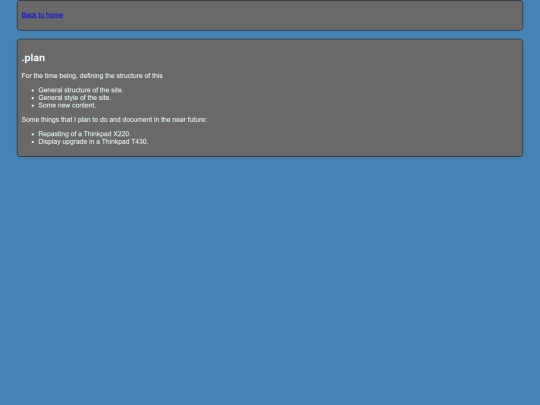This screenshot has height=405, width=540.
Task: Select the ".plan" heading
Action: coord(33,58)
